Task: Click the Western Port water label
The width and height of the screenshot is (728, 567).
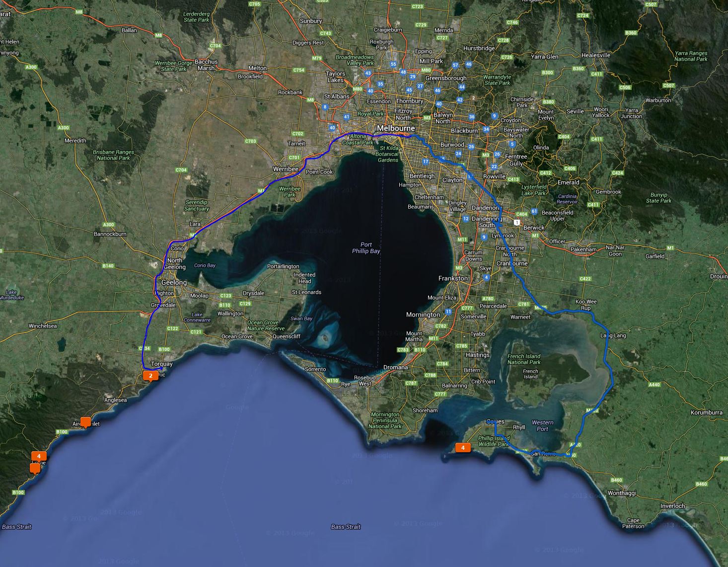Action: click(542, 425)
